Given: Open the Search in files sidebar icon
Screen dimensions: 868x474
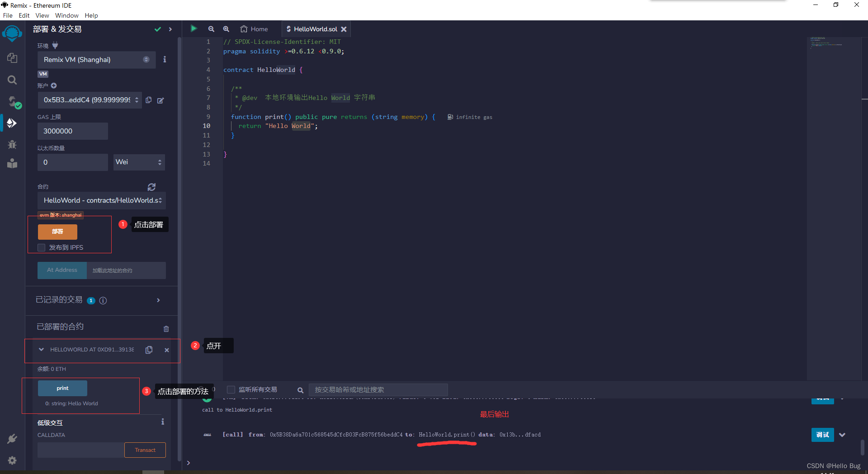Looking at the screenshot, I should tap(12, 80).
